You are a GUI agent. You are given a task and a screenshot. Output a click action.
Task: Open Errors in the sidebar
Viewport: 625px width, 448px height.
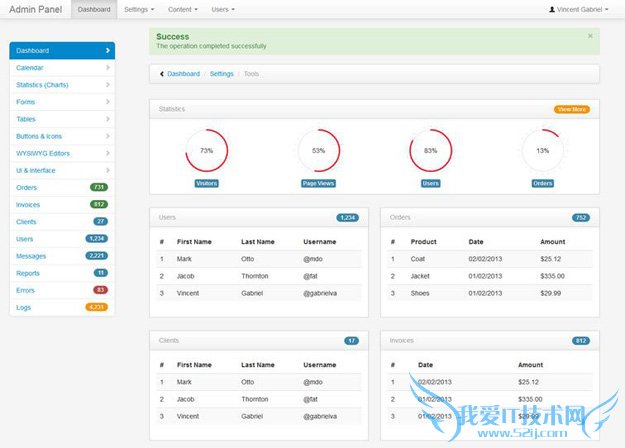pos(62,291)
